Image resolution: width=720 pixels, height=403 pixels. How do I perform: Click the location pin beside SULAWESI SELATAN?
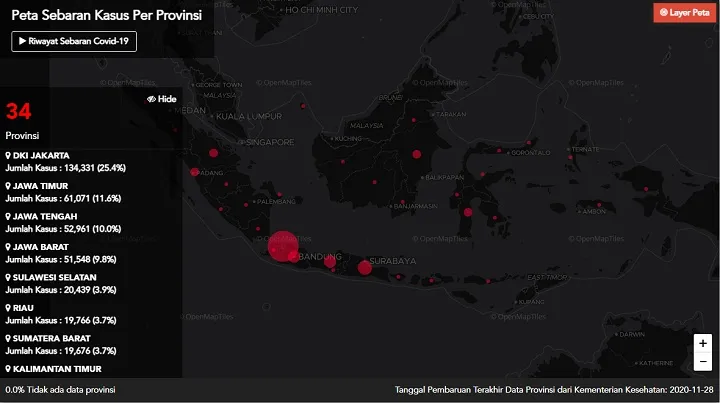[8, 277]
